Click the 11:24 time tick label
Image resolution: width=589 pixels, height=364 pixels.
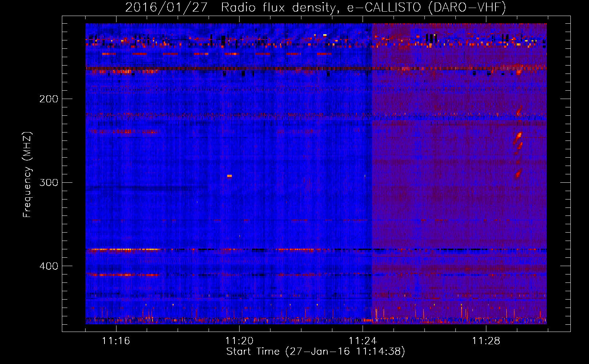[363, 341]
